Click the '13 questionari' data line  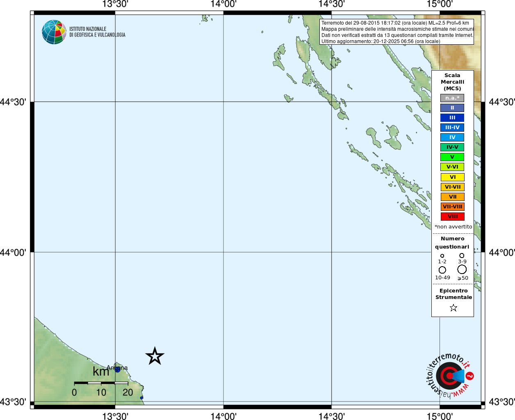(x=397, y=35)
